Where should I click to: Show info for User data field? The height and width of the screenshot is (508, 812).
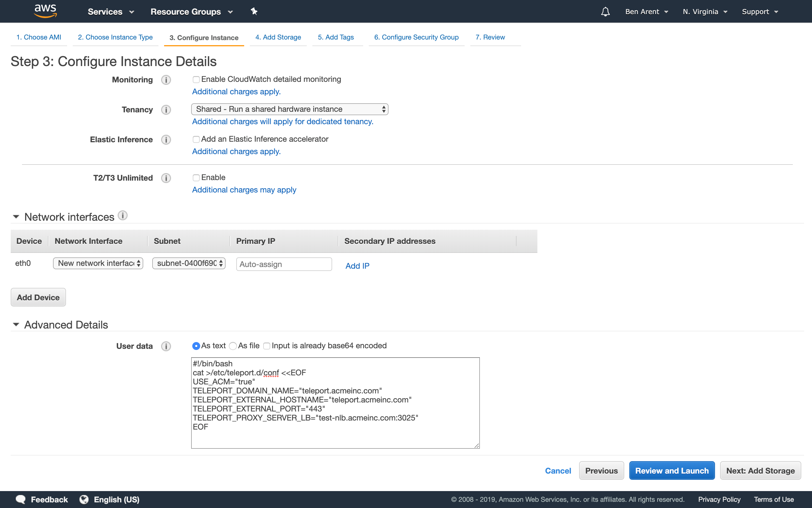(x=166, y=346)
